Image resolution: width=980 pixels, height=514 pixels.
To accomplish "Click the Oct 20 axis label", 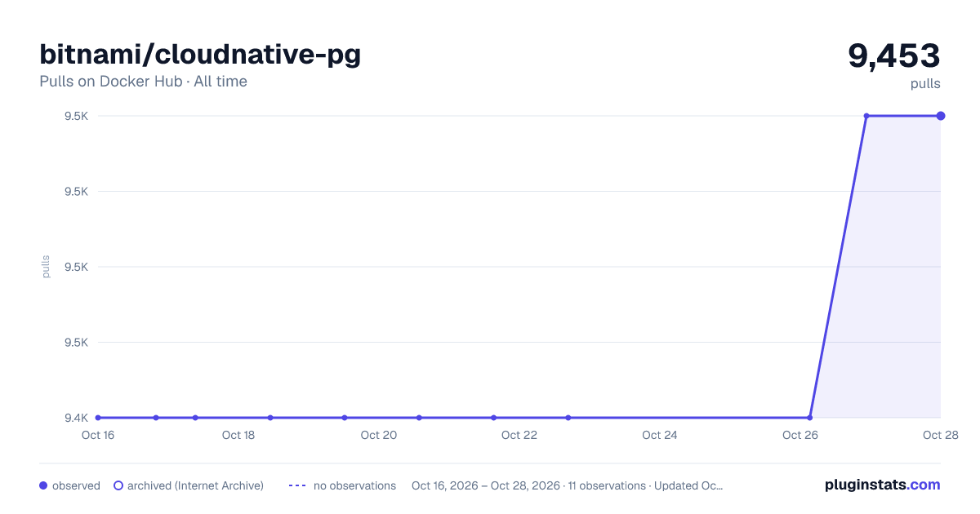I will point(379,435).
